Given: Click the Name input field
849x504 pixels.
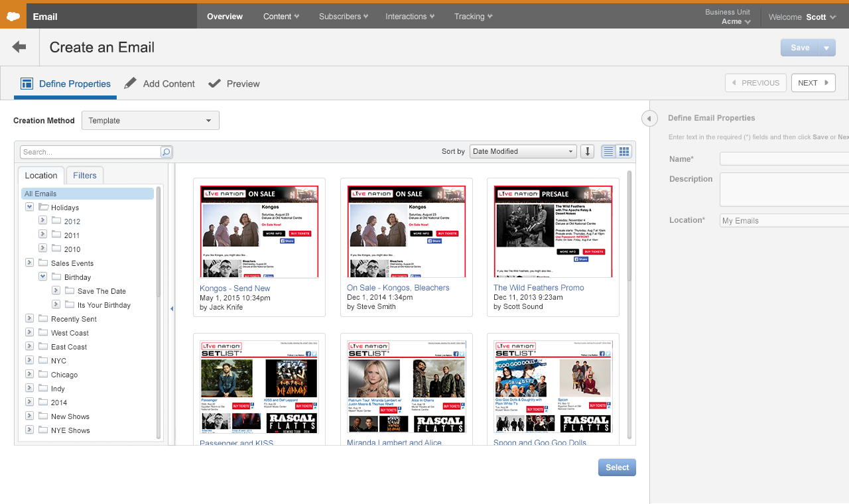Looking at the screenshot, I should [x=784, y=159].
